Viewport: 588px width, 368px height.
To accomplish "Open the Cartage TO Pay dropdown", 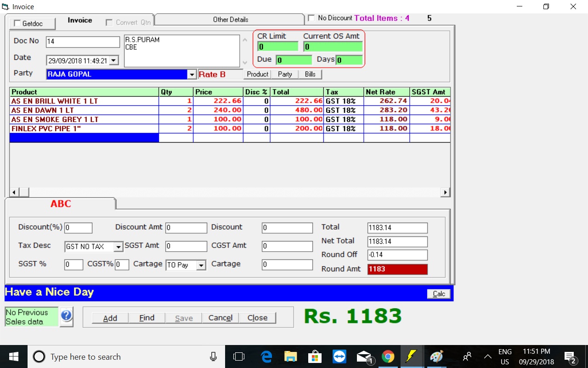I will (x=201, y=265).
